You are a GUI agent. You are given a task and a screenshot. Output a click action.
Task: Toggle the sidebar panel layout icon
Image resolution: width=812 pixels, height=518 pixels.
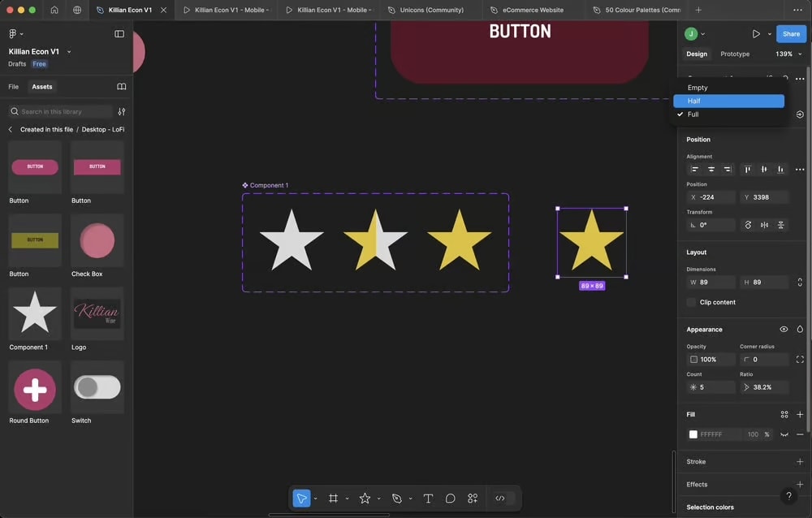[x=119, y=33]
